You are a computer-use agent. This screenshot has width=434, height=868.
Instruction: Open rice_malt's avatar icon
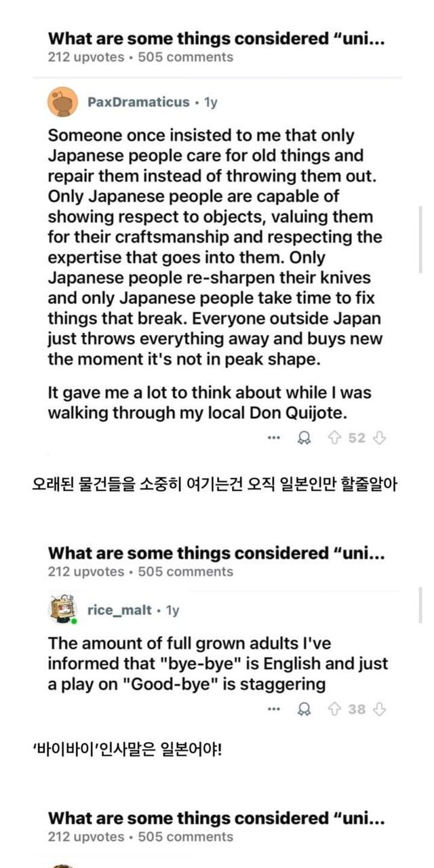click(62, 610)
